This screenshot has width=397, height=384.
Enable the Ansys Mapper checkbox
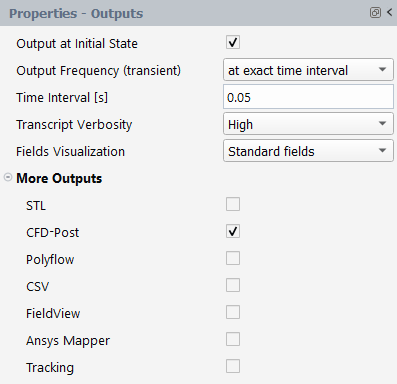point(233,339)
